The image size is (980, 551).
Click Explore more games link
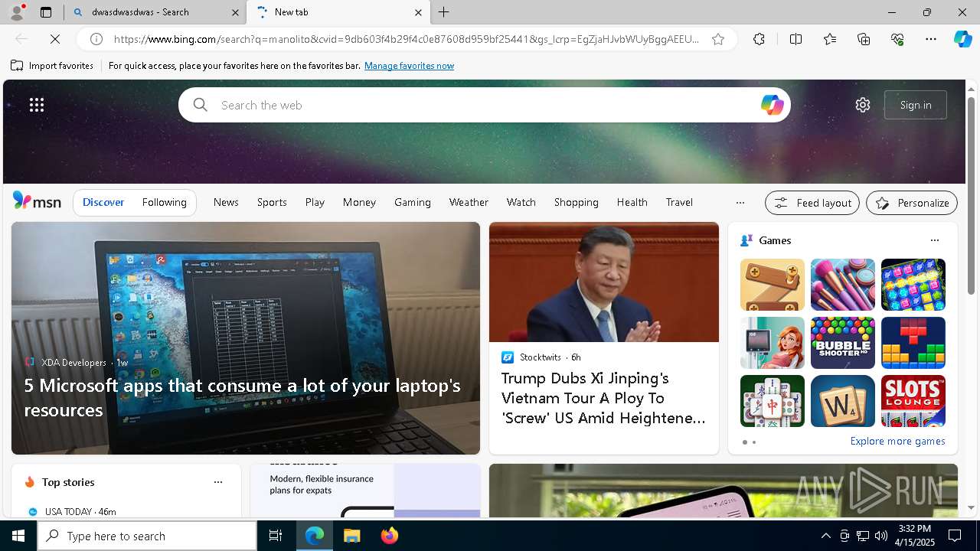pyautogui.click(x=897, y=441)
